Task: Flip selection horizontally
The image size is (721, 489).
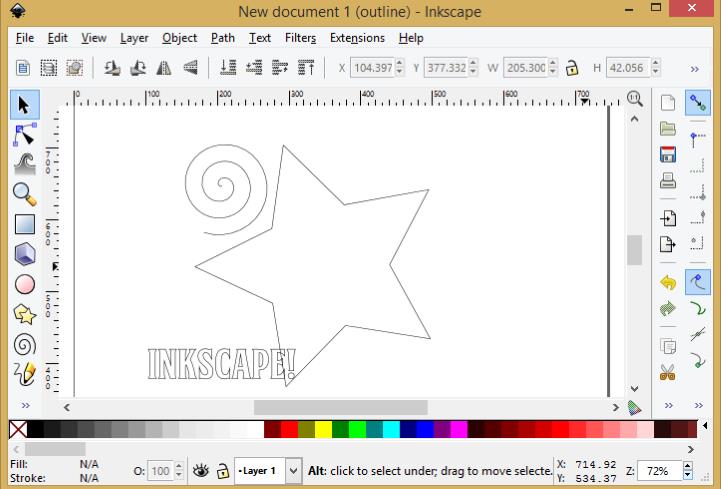Action: pos(164,68)
